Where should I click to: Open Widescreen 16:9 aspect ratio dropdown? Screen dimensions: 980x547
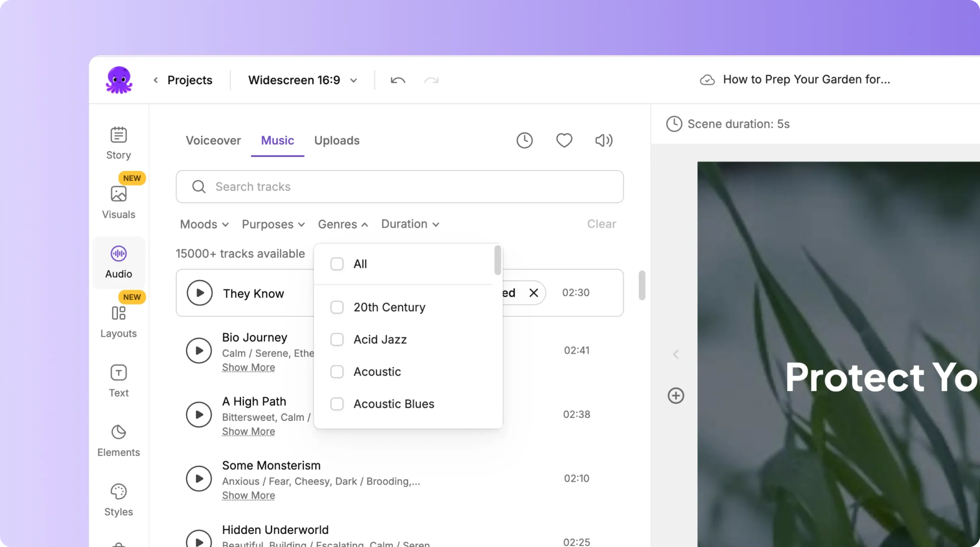(302, 80)
